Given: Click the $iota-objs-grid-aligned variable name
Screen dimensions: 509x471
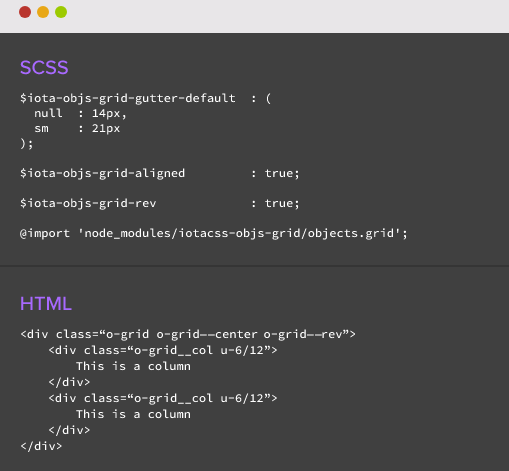Looking at the screenshot, I should pyautogui.click(x=102, y=174).
